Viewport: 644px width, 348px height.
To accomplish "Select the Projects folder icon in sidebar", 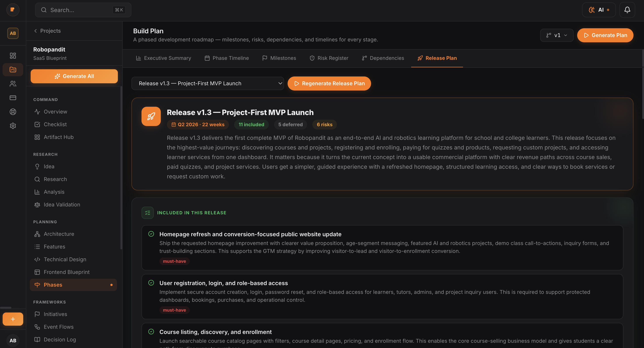I will (x=13, y=69).
